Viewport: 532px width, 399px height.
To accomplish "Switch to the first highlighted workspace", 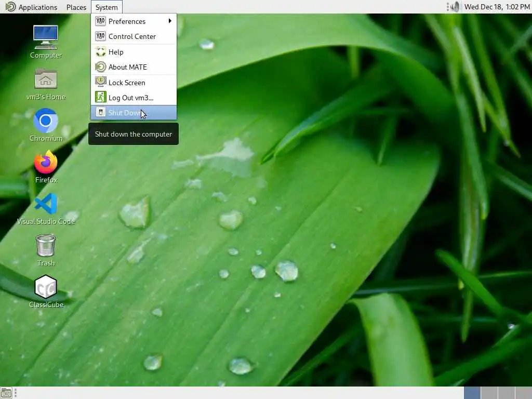I will (x=472, y=393).
